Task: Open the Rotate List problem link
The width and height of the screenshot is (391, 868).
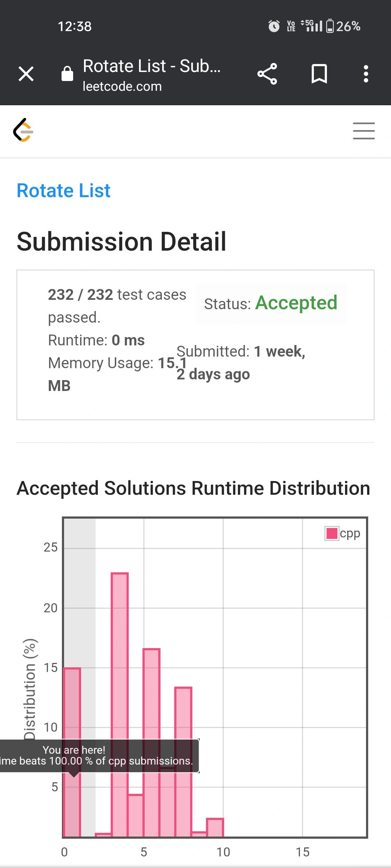Action: pyautogui.click(x=63, y=190)
